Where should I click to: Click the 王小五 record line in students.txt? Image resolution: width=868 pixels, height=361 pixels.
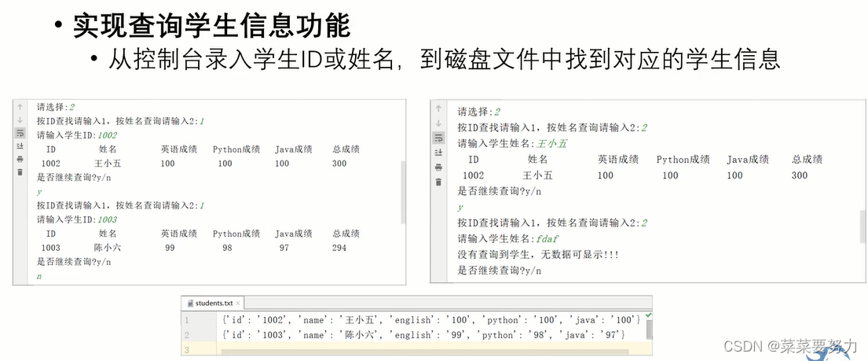point(431,320)
